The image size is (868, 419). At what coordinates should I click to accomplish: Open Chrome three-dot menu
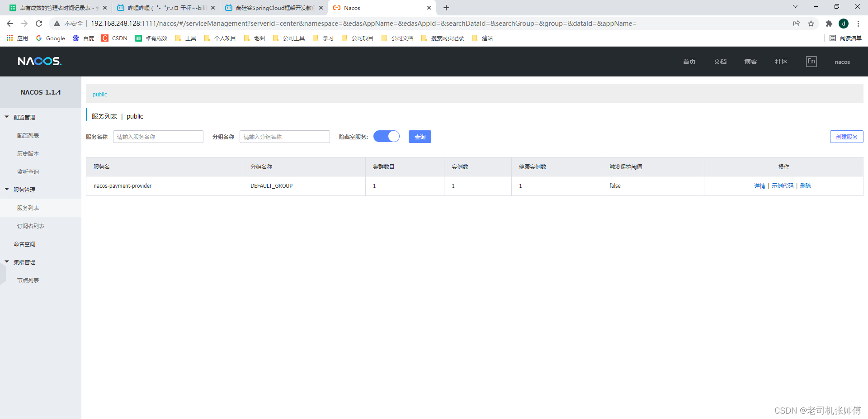858,24
